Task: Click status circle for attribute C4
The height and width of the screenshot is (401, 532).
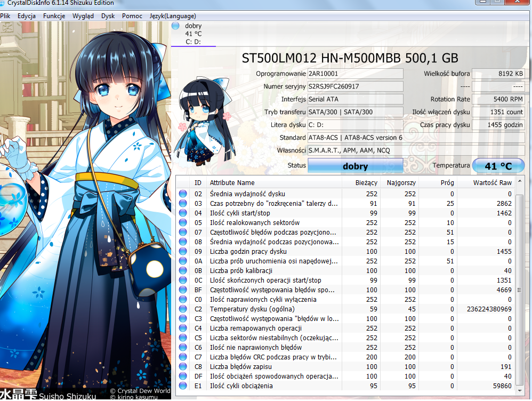Action: click(x=183, y=328)
